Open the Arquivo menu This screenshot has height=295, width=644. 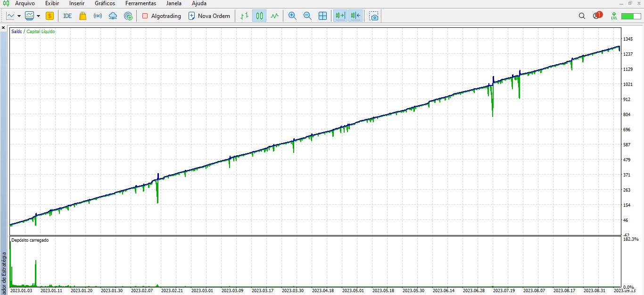(x=25, y=3)
